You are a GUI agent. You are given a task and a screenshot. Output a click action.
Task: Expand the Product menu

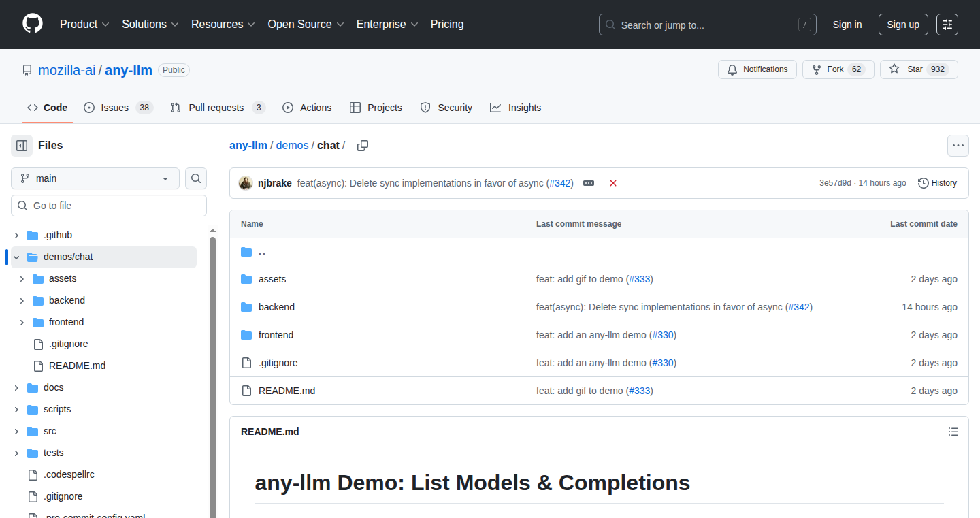point(84,25)
